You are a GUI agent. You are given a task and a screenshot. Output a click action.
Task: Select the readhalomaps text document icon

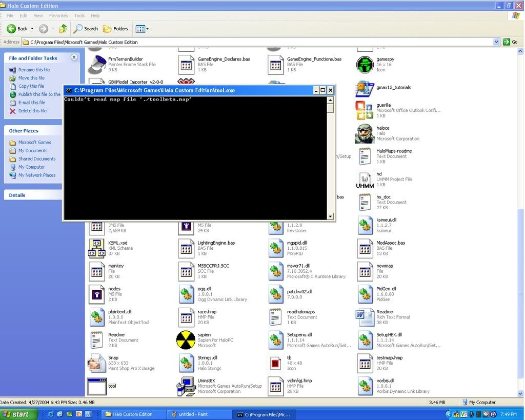coord(275,317)
